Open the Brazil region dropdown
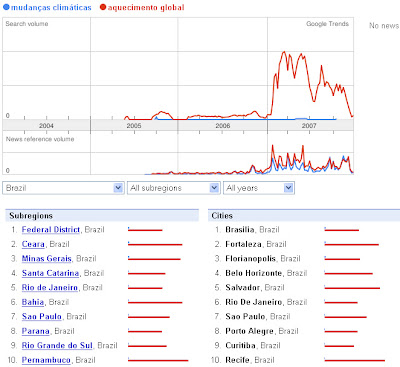This screenshot has height=367, width=400. coord(63,188)
